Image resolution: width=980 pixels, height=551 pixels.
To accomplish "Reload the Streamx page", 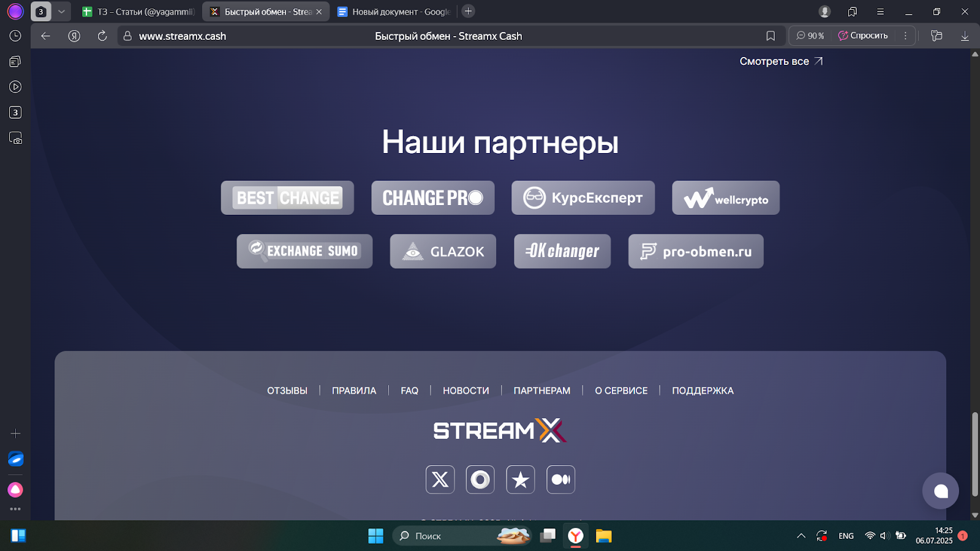I will pyautogui.click(x=102, y=36).
